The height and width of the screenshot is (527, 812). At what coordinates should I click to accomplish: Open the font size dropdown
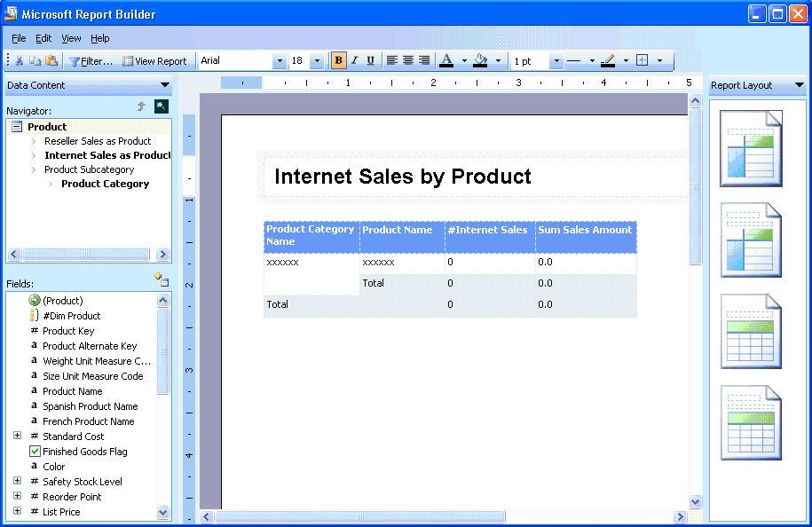319,61
